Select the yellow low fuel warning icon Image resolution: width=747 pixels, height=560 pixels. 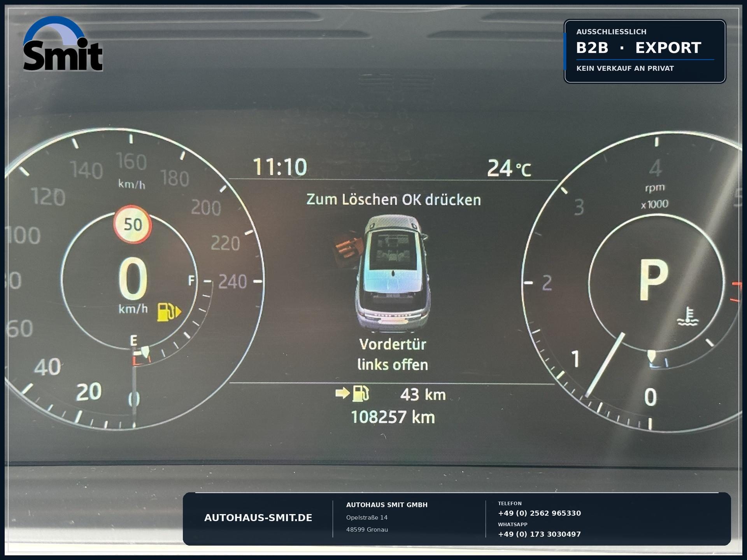point(169,312)
